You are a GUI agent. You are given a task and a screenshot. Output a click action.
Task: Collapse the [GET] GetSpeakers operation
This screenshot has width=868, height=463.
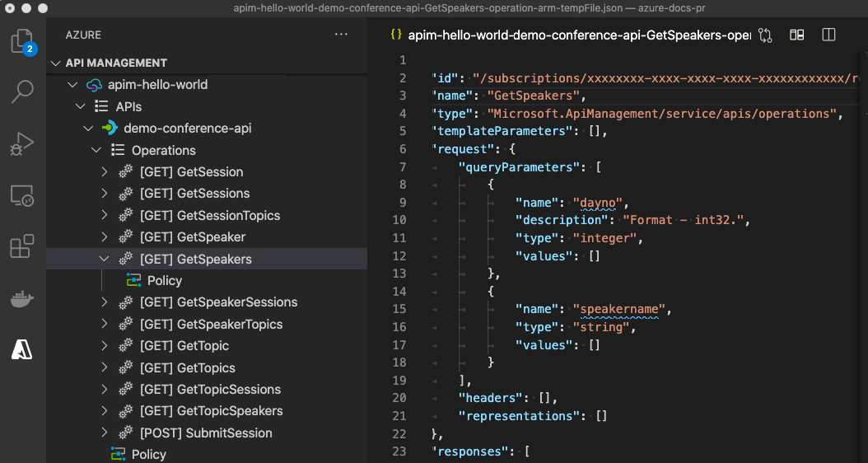point(105,259)
